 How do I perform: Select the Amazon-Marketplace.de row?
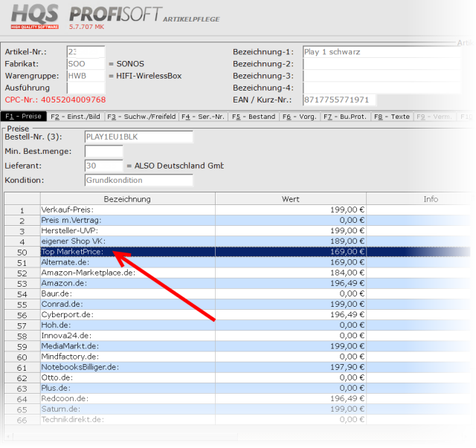(237, 273)
